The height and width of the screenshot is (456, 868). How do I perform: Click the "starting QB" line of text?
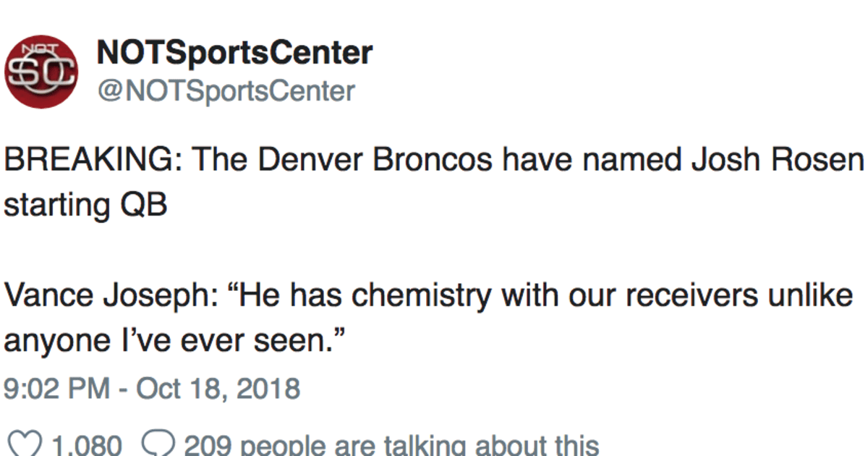coord(86,206)
